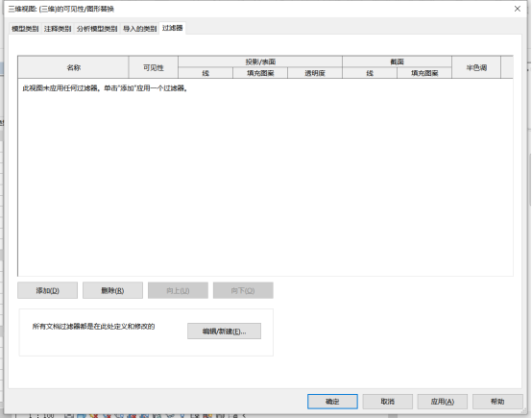The image size is (532, 418).
Task: Click the text 所有文档过滤器都是在此处定义和修改的
Action: pyautogui.click(x=93, y=327)
